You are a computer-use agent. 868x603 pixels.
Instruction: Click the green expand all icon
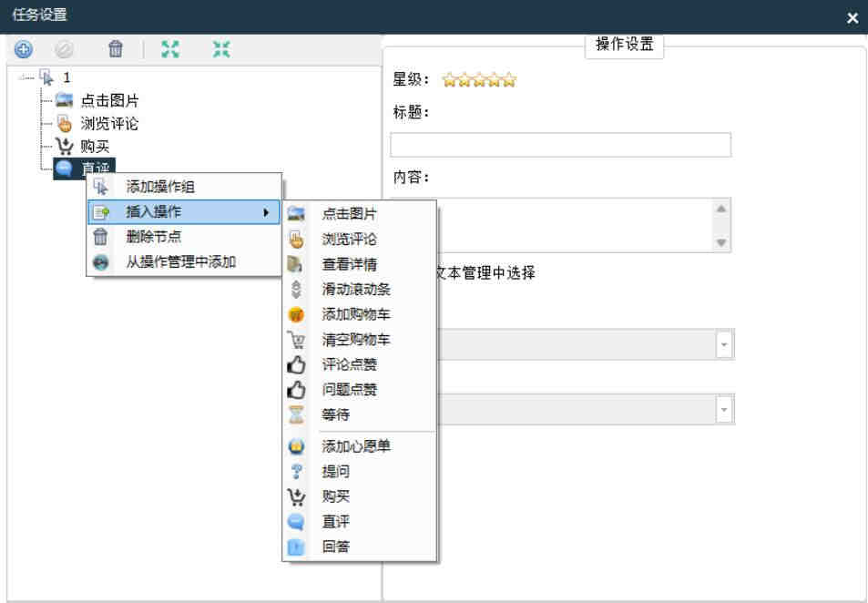(170, 50)
